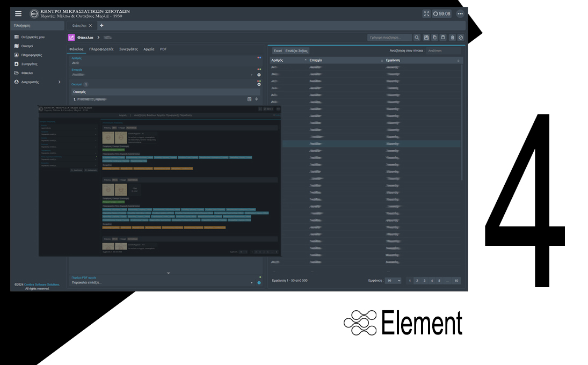Click the purple edit record icon
Viewport: 588px width, 365px height.
[x=71, y=38]
